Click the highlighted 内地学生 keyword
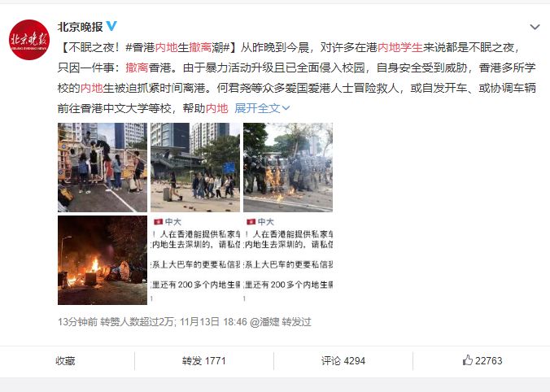 pos(400,47)
